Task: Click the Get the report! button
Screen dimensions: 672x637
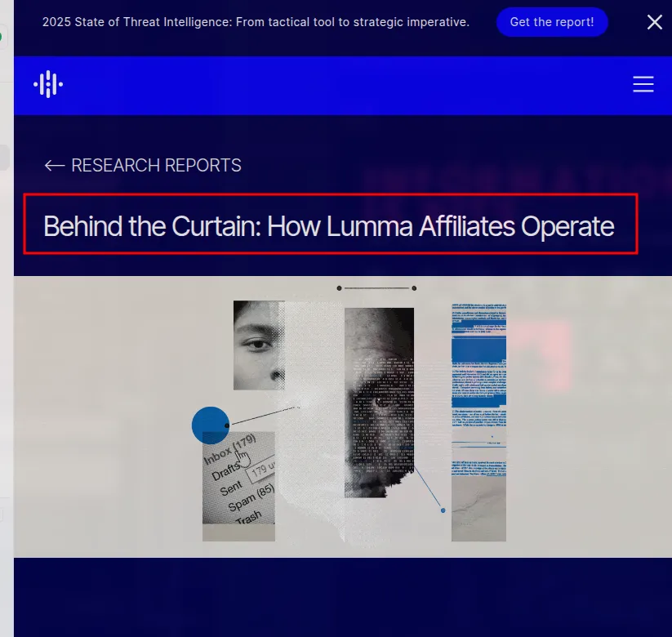Action: click(x=552, y=22)
